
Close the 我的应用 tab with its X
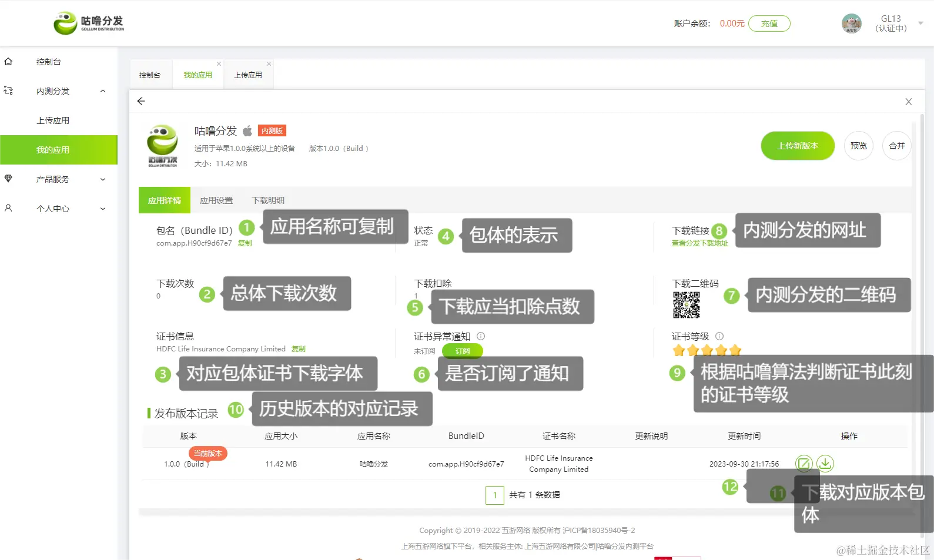[219, 63]
